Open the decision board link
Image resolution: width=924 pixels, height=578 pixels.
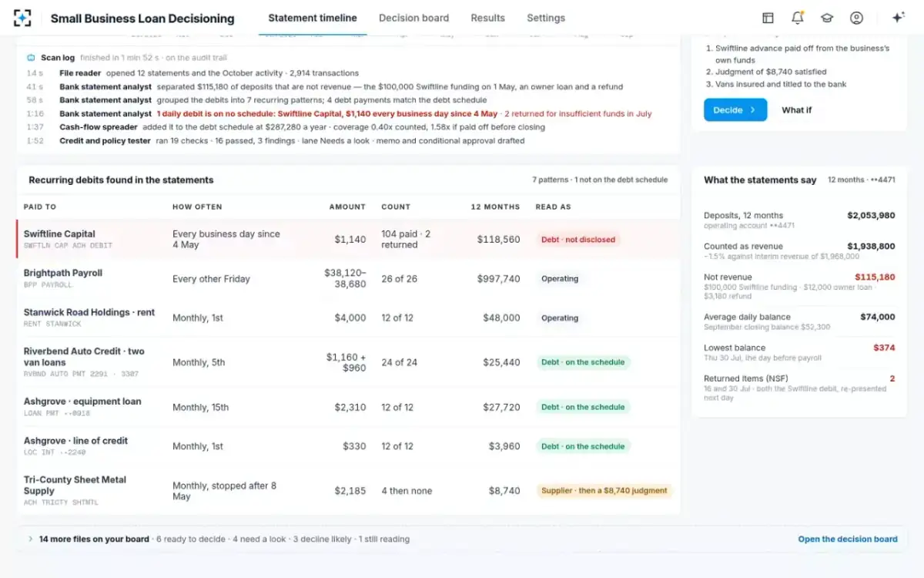848,539
